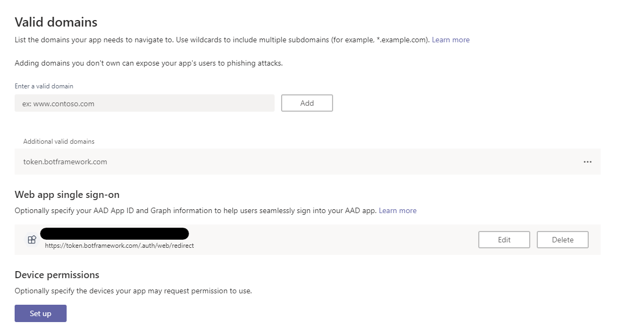Viewport: 644px width, 334px height.
Task: Click Edit on the single sign-on entry
Action: [504, 239]
